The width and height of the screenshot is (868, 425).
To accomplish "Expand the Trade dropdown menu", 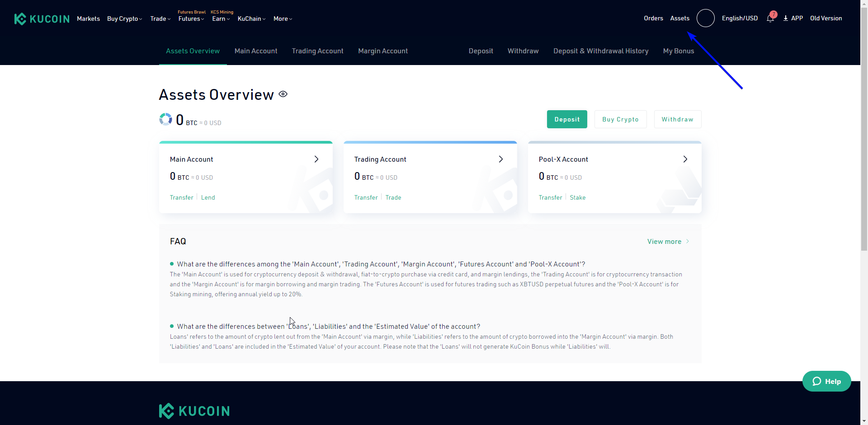I will tap(160, 19).
